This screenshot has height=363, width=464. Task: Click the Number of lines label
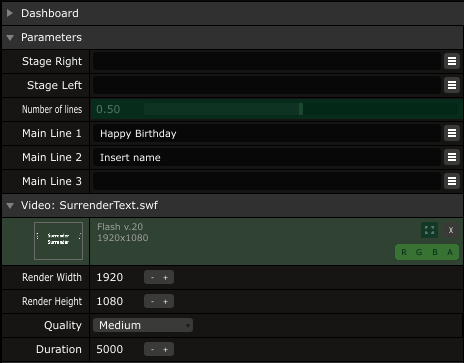[x=52, y=109]
